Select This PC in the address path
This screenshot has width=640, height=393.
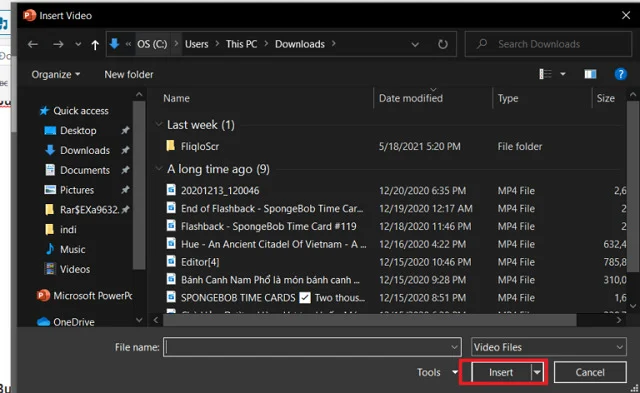pyautogui.click(x=242, y=44)
